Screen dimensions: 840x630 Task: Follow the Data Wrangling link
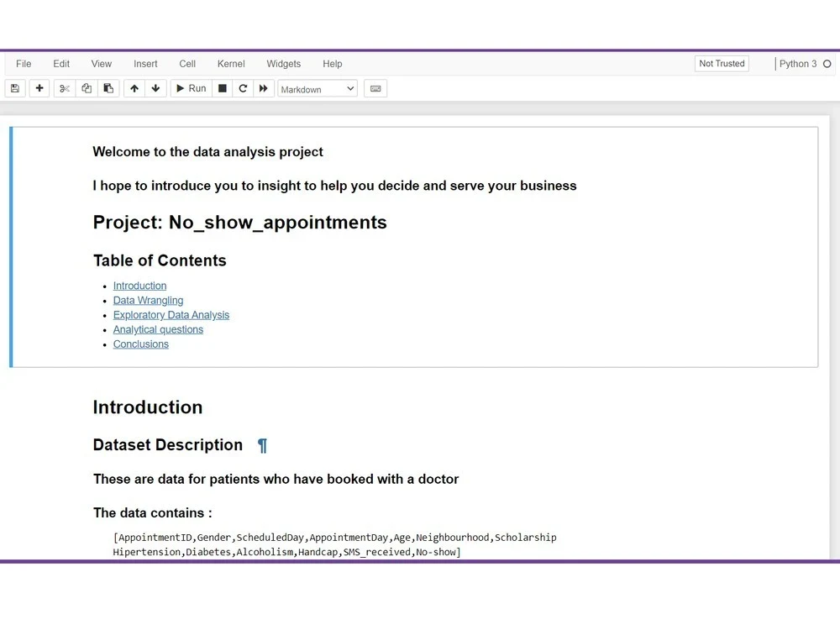(x=148, y=301)
